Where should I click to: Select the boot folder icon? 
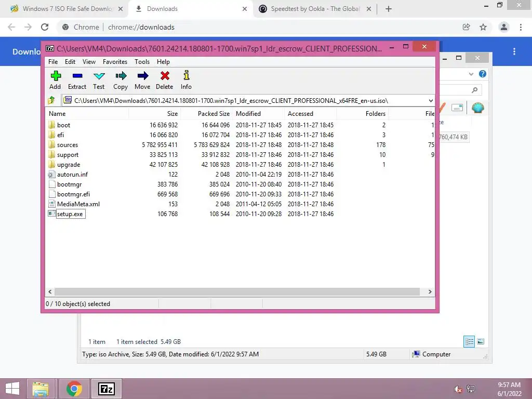tap(51, 125)
